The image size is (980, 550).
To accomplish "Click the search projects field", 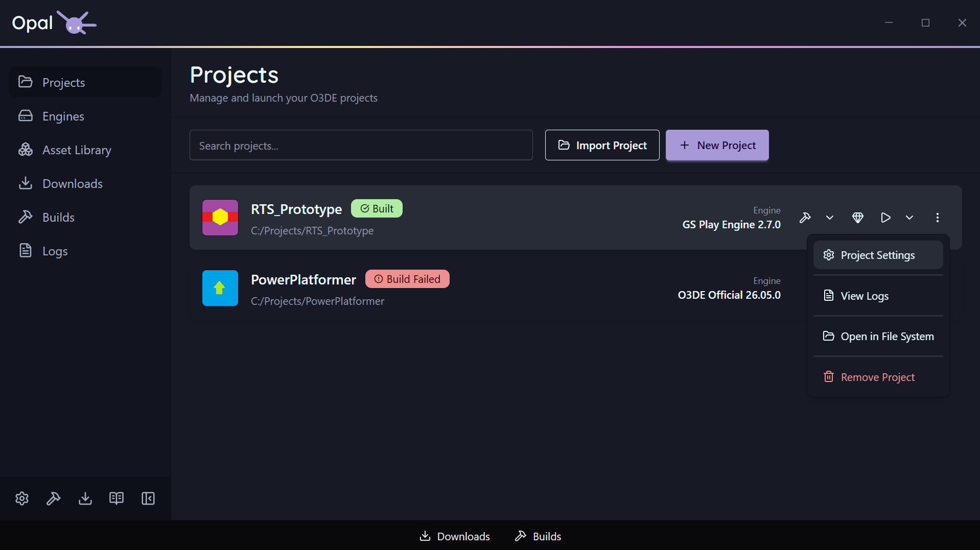I will (361, 146).
